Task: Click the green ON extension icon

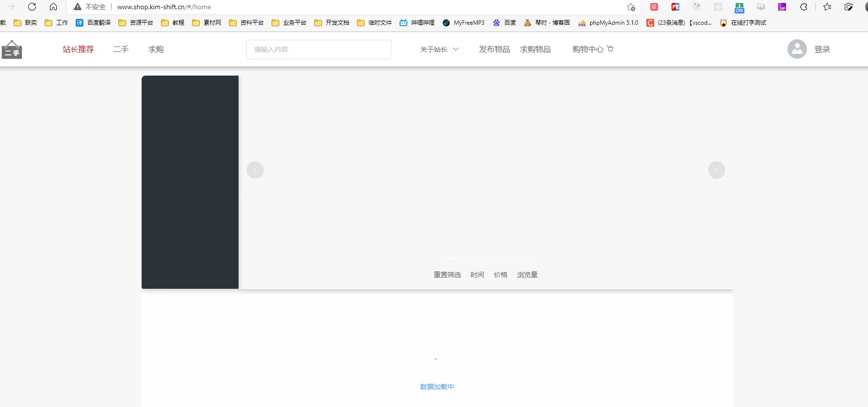Action: pos(739,7)
